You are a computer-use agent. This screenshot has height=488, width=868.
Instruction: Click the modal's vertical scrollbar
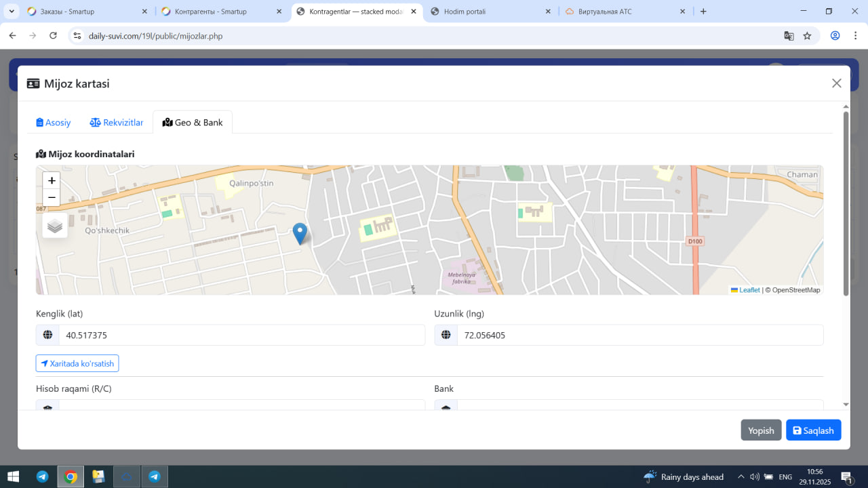pos(846,203)
